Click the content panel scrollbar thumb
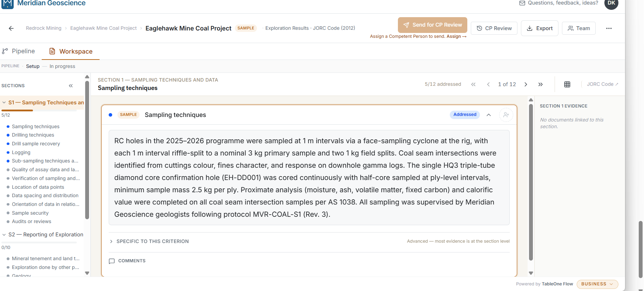Image resolution: width=644 pixels, height=291 pixels. click(x=531, y=182)
